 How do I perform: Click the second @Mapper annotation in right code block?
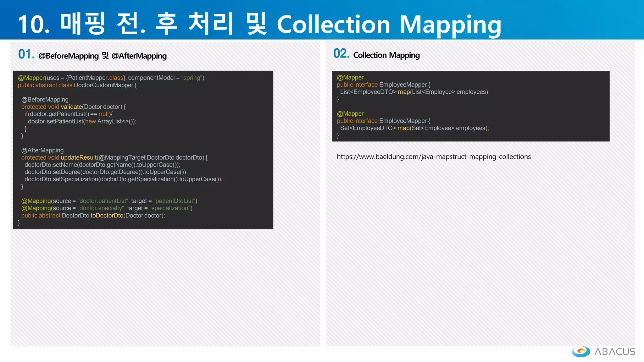[x=350, y=114]
